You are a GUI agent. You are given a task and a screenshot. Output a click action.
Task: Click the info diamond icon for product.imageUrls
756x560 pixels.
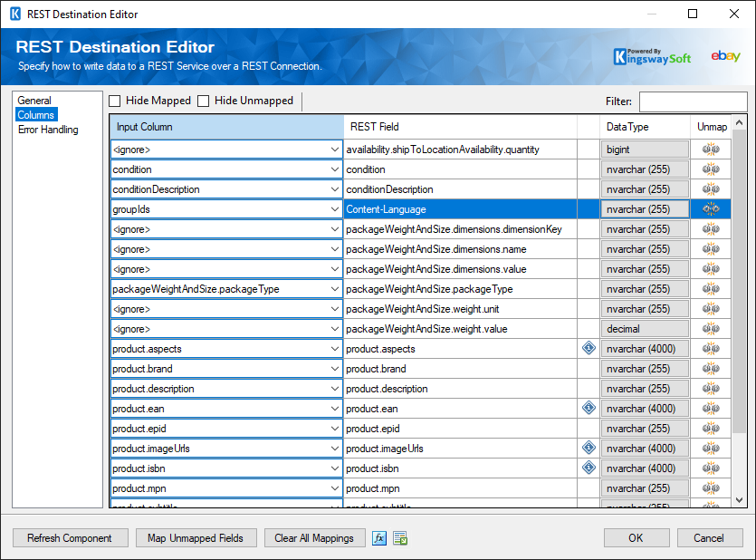[589, 448]
